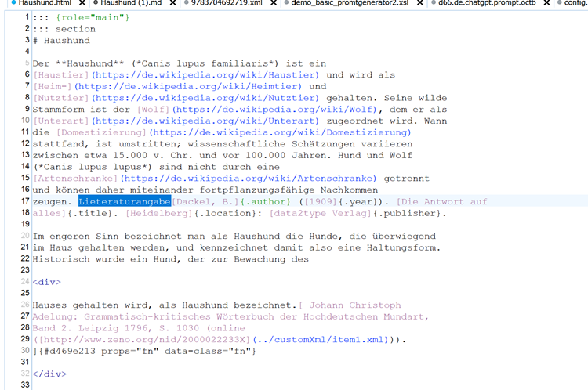Click the '::: section' line

[x=64, y=29]
